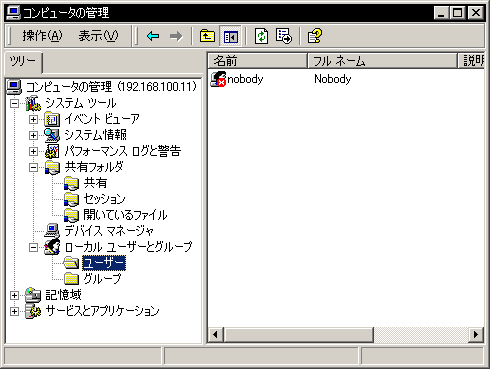Select the セッション label

(104, 199)
